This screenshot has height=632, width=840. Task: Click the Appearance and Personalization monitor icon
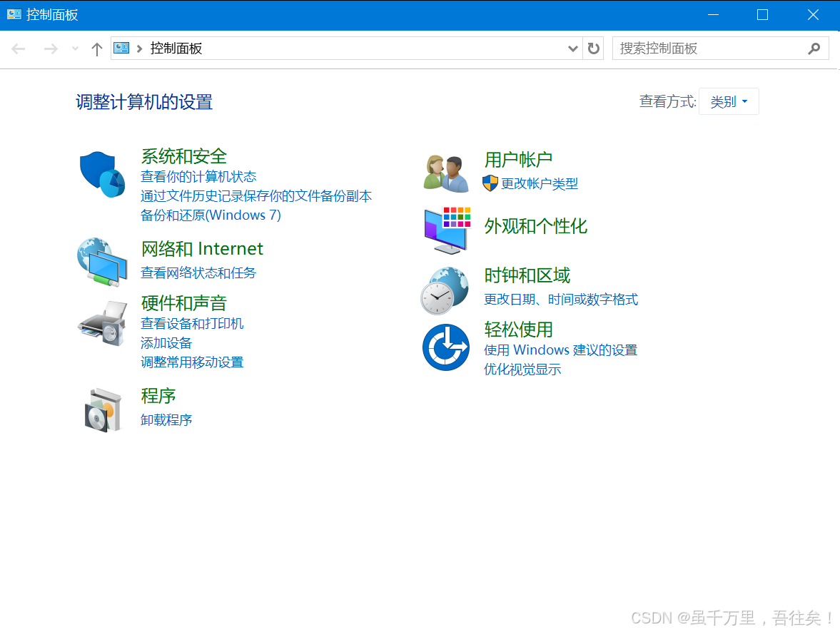point(447,230)
